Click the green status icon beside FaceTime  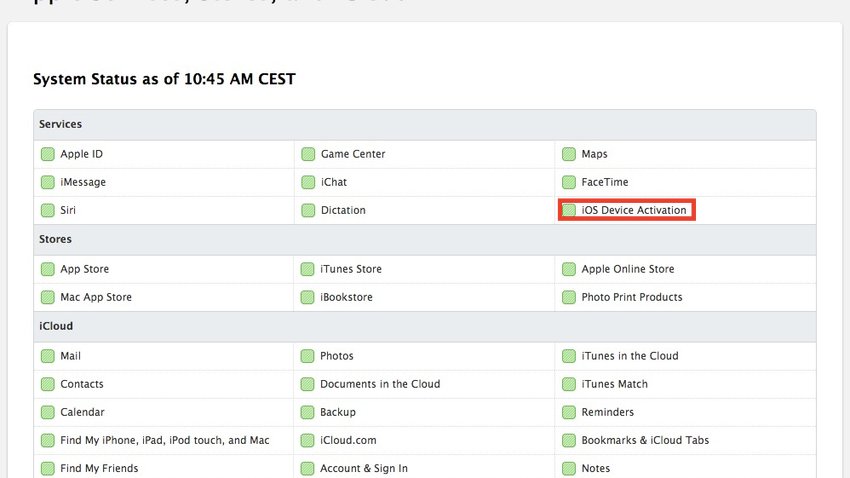coord(569,182)
